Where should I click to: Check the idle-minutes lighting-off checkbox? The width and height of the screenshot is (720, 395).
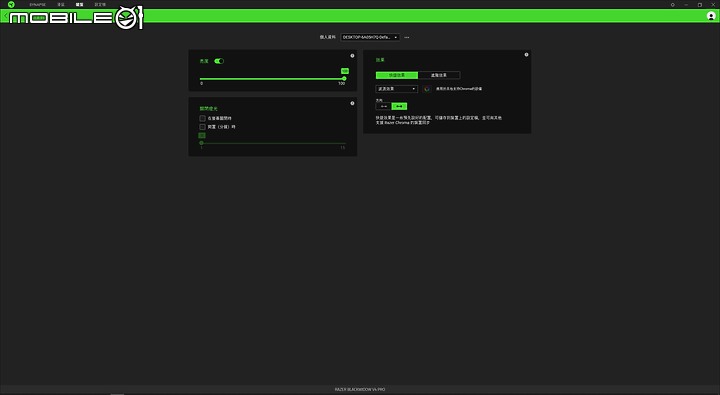[x=202, y=127]
